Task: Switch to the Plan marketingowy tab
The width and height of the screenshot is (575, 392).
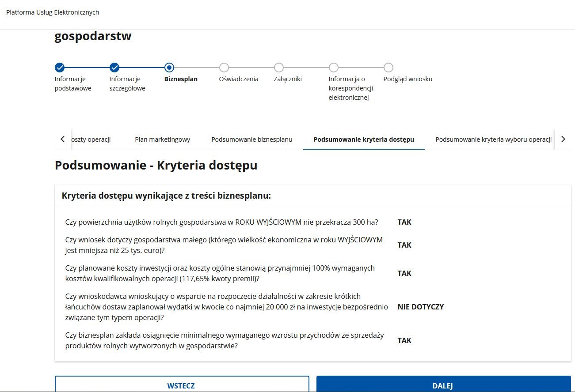Action: coord(162,139)
